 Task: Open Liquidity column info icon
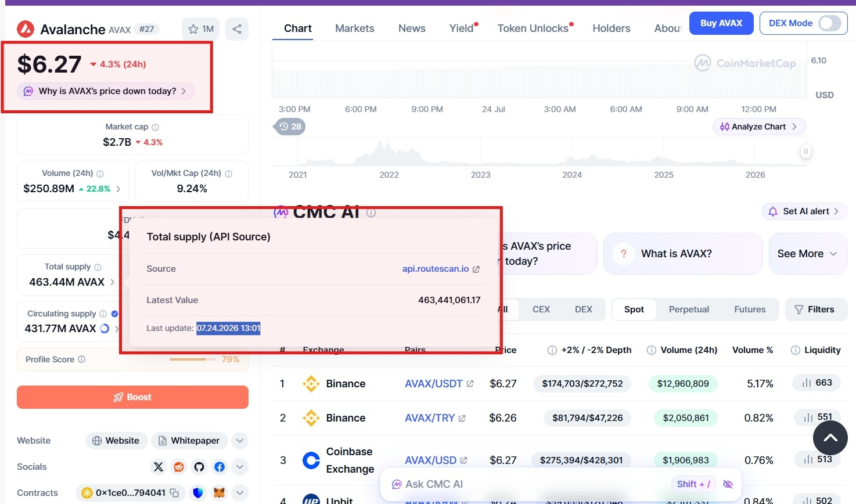pos(796,350)
